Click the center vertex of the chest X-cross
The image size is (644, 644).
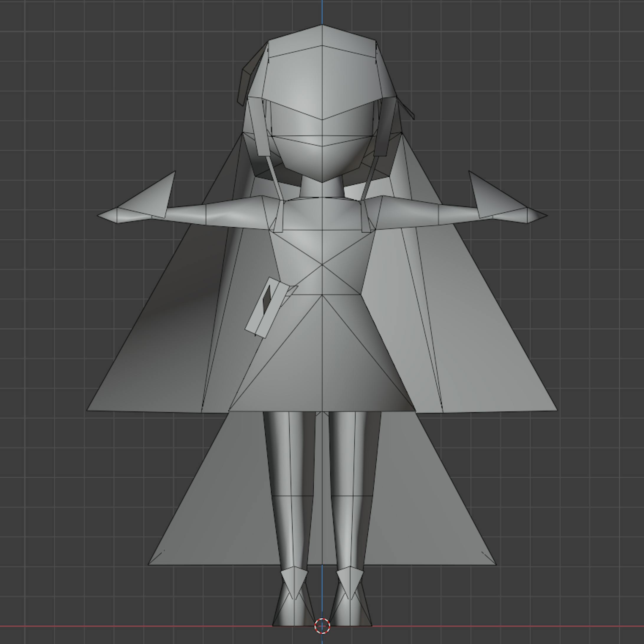(322, 265)
